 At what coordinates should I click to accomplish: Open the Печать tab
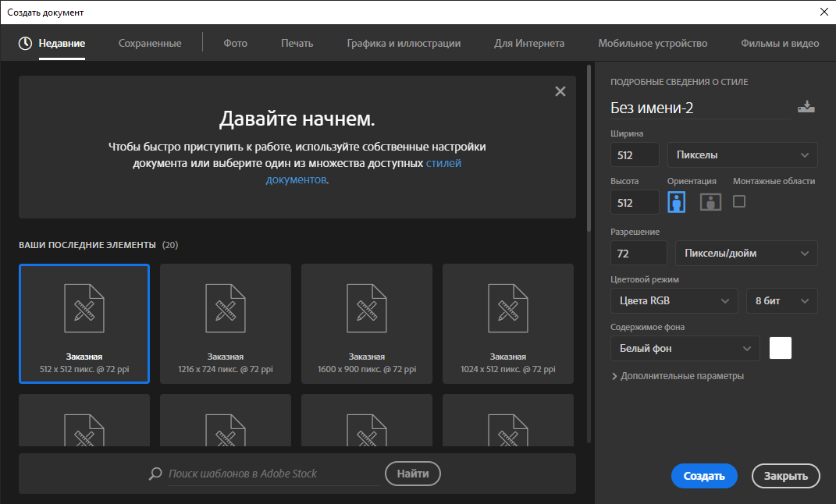[x=297, y=43]
